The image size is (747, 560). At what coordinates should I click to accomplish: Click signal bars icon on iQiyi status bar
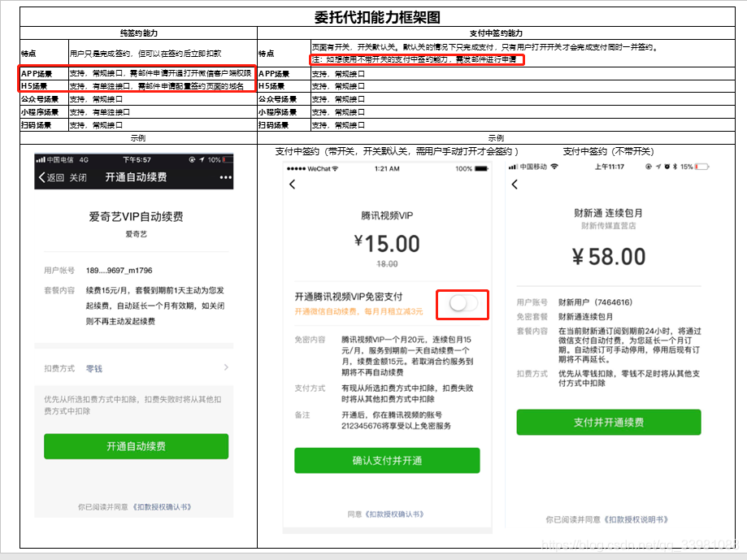click(41, 159)
